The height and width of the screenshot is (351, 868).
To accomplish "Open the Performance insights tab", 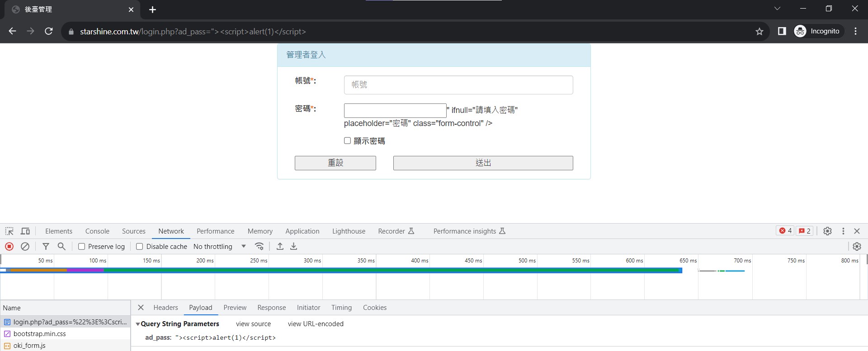I will pyautogui.click(x=469, y=231).
